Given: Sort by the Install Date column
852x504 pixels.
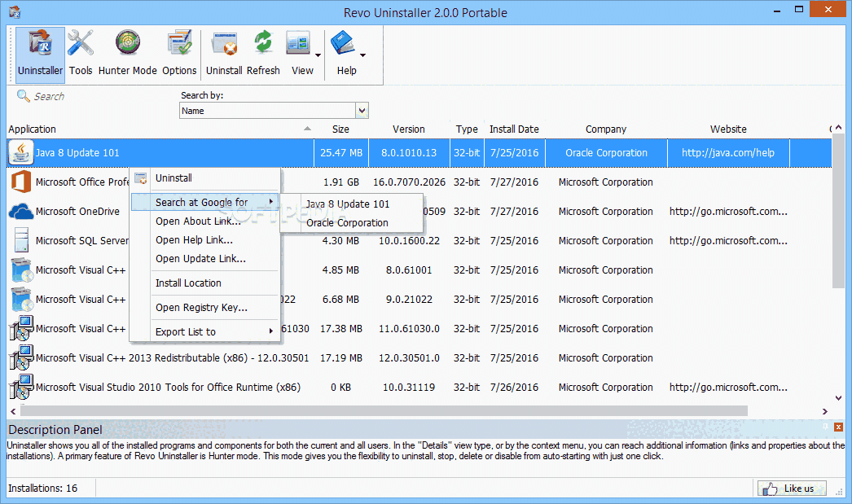Looking at the screenshot, I should 514,129.
